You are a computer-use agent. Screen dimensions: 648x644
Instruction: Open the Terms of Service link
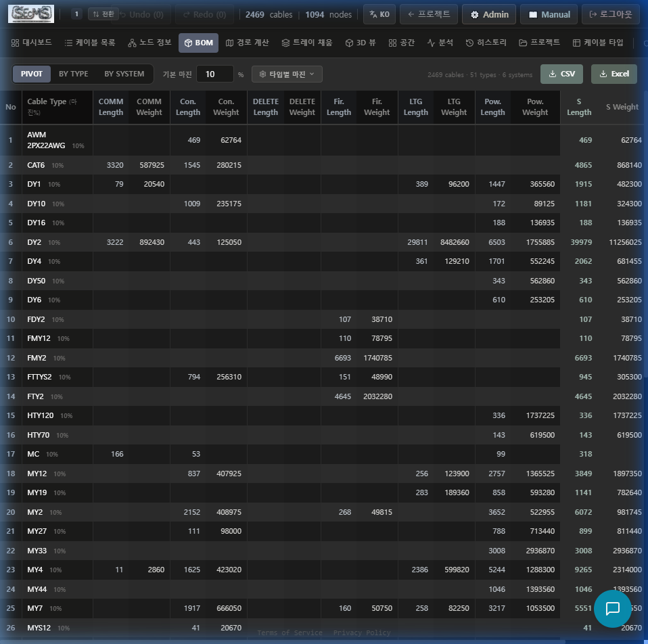tap(290, 633)
